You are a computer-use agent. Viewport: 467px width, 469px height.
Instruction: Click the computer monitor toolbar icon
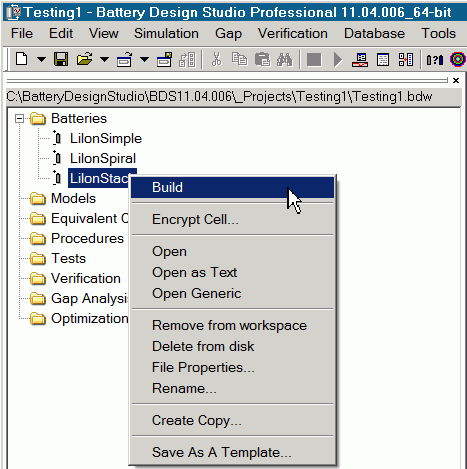coord(360,60)
